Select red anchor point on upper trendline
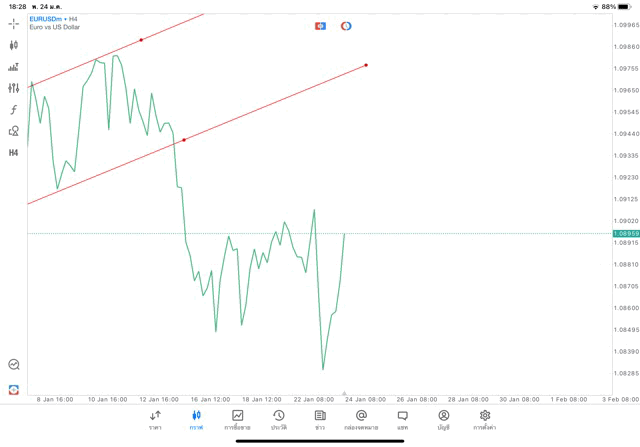Image resolution: width=640 pixels, height=447 pixels. pos(141,40)
